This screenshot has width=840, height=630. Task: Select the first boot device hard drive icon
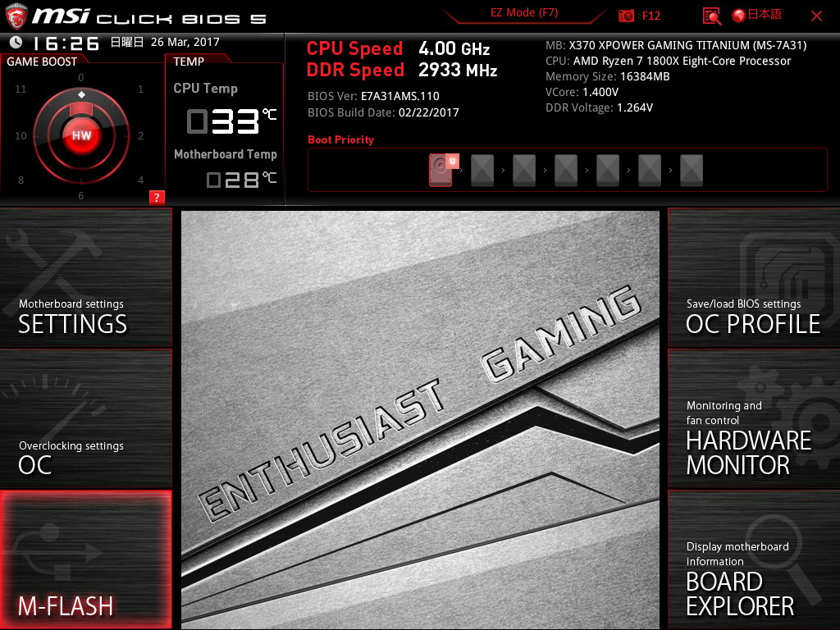pyautogui.click(x=441, y=170)
